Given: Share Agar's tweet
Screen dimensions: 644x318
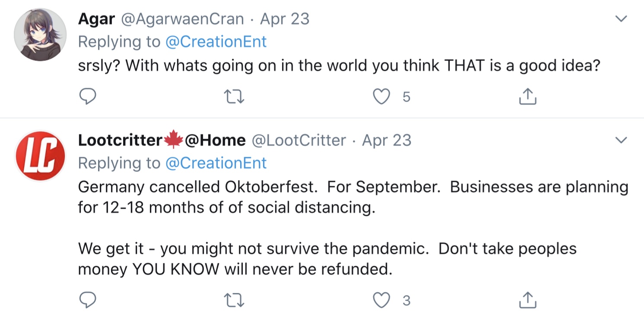Looking at the screenshot, I should pos(527,97).
